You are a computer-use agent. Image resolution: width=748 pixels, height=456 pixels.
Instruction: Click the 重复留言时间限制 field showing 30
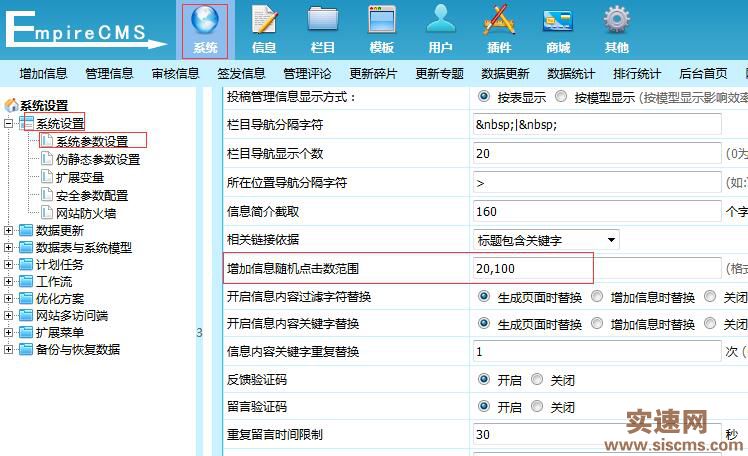[597, 434]
